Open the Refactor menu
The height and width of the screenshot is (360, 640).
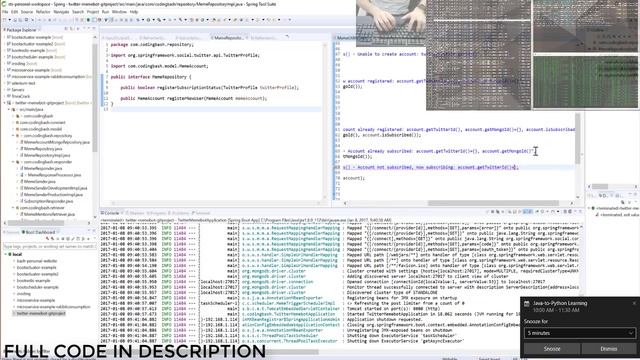pos(43,12)
